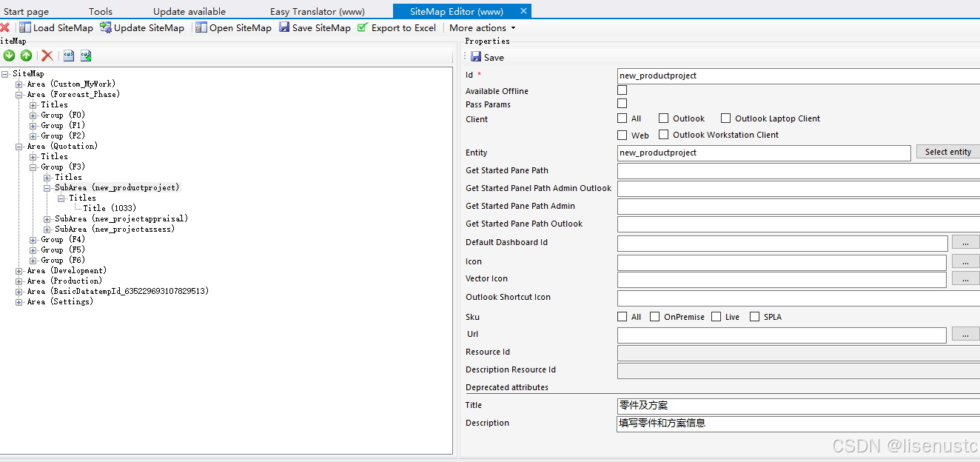Viewport: 980px width, 462px height.
Task: Click the Select entity button
Action: click(x=948, y=152)
